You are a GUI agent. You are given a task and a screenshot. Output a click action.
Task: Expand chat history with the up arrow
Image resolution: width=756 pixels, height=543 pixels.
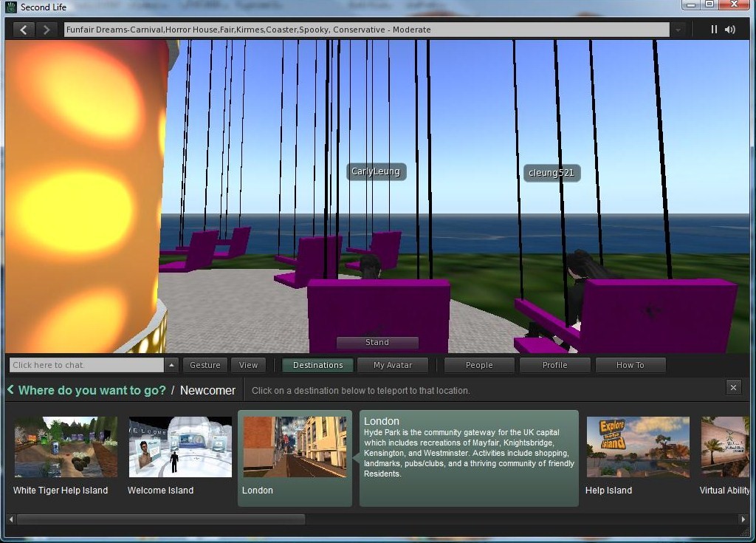[x=171, y=365]
